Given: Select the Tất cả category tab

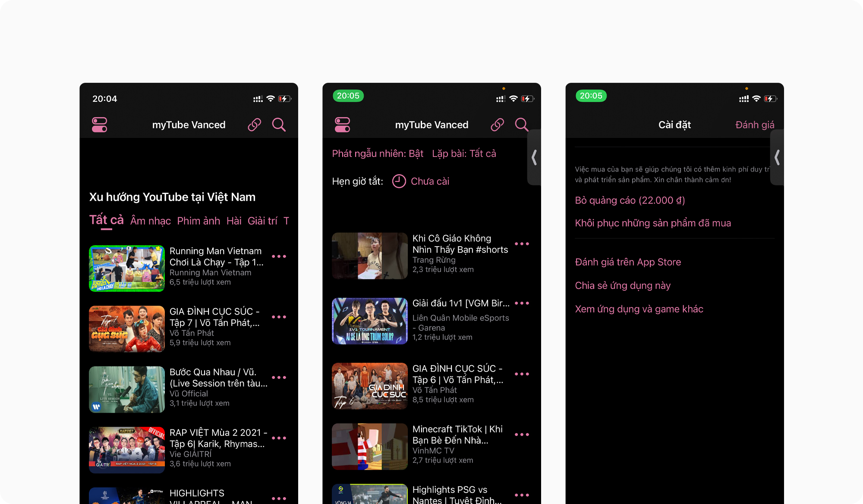Looking at the screenshot, I should point(106,220).
